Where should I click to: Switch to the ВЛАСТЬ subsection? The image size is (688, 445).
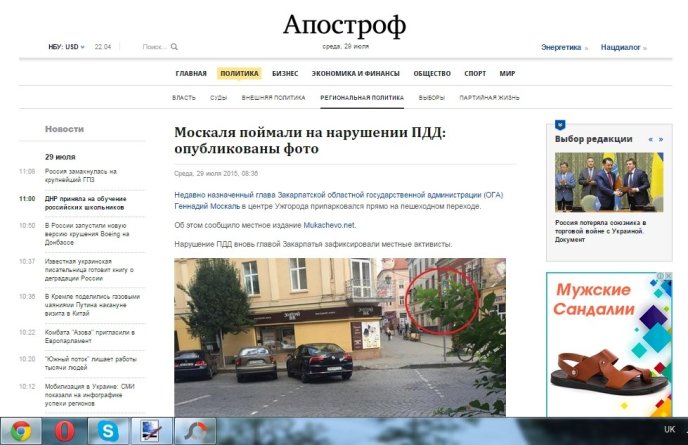(x=184, y=97)
